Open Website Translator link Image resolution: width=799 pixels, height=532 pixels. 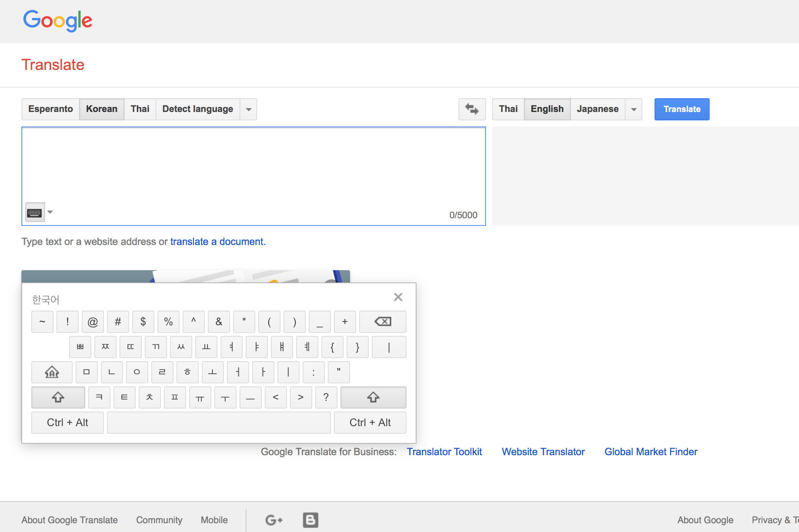[x=543, y=452]
